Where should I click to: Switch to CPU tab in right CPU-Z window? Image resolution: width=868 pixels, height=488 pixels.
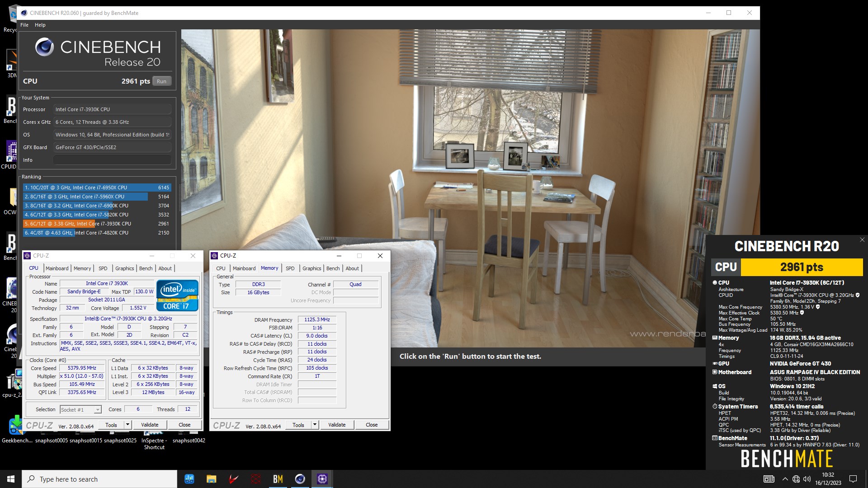(221, 268)
